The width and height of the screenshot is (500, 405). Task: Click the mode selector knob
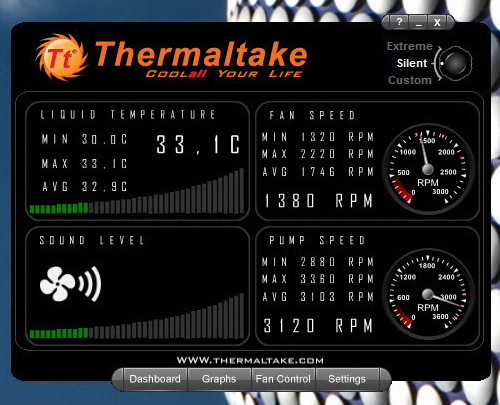(x=455, y=63)
